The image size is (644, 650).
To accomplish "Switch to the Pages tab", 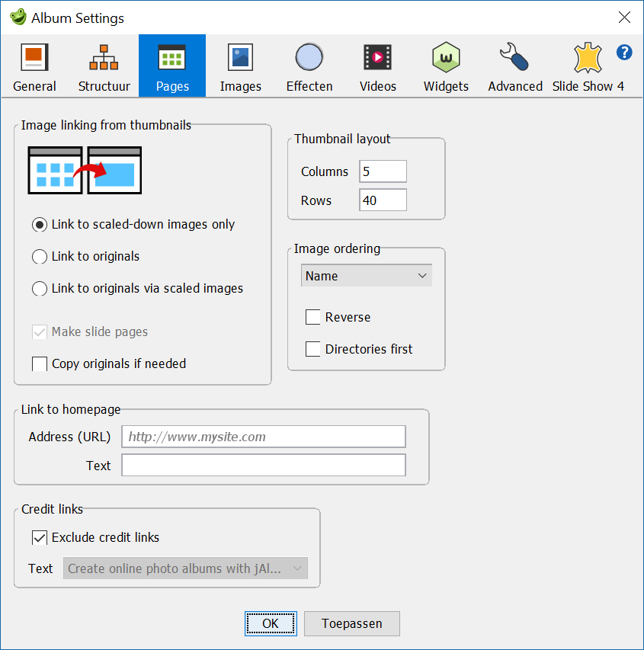I will (171, 56).
